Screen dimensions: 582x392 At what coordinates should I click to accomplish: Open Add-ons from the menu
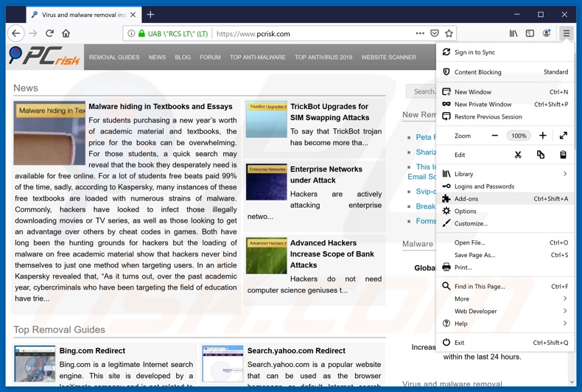click(505, 199)
